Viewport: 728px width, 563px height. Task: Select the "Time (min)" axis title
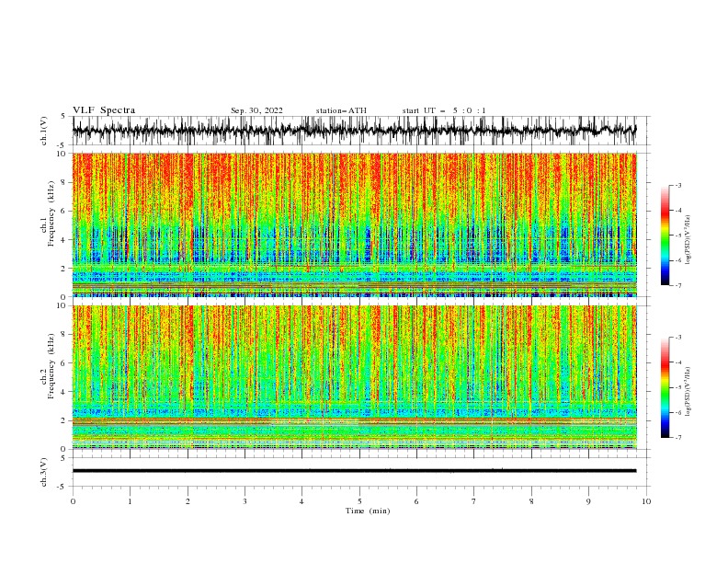368,511
